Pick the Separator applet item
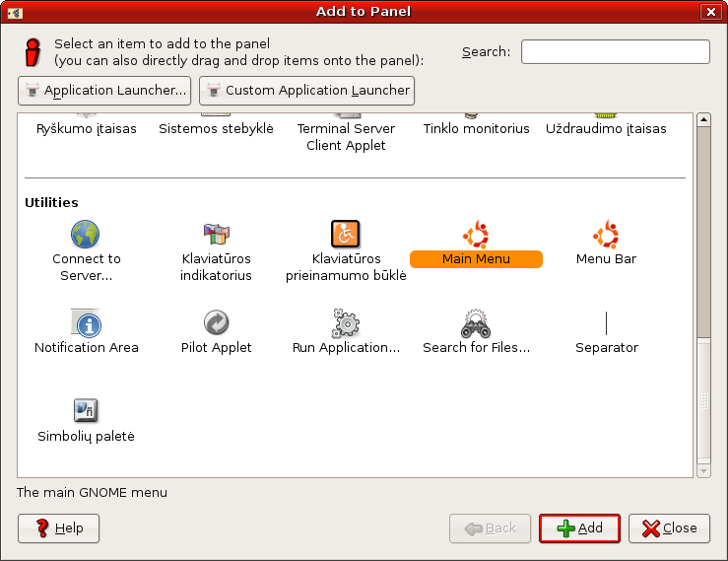 click(x=606, y=323)
